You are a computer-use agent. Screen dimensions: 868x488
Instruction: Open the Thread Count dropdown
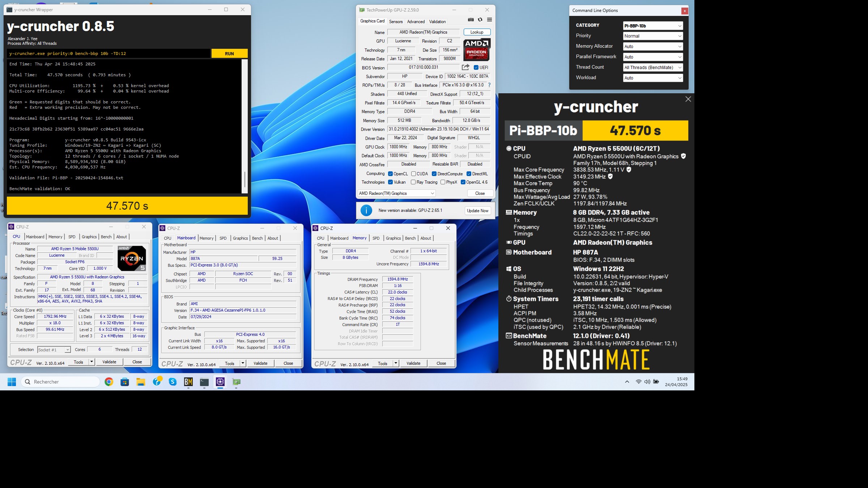(653, 68)
